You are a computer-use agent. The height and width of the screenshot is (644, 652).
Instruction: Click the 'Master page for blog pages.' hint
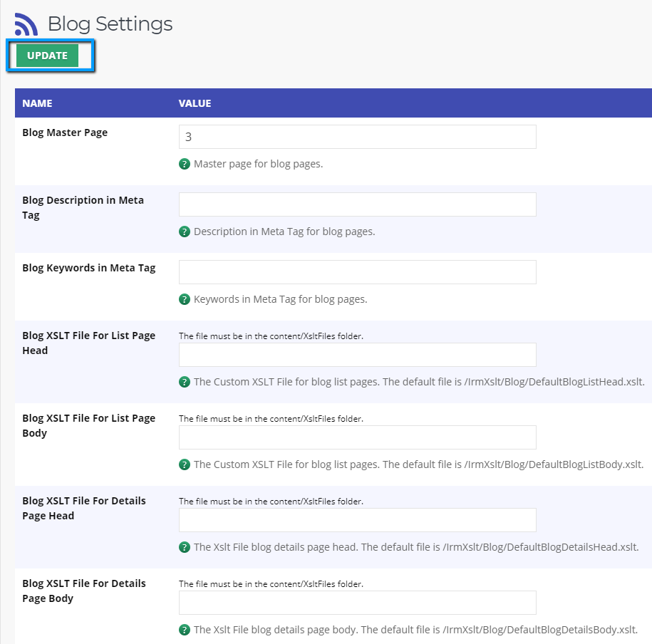click(258, 164)
